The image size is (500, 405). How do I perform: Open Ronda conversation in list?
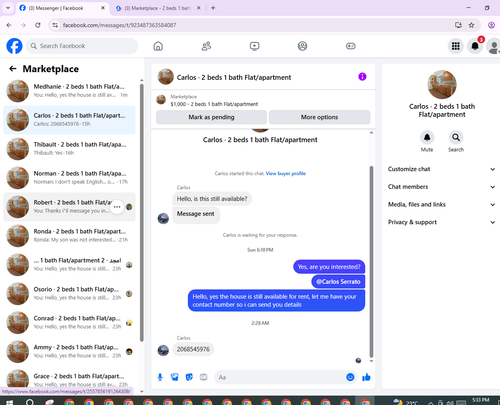[x=69, y=236]
